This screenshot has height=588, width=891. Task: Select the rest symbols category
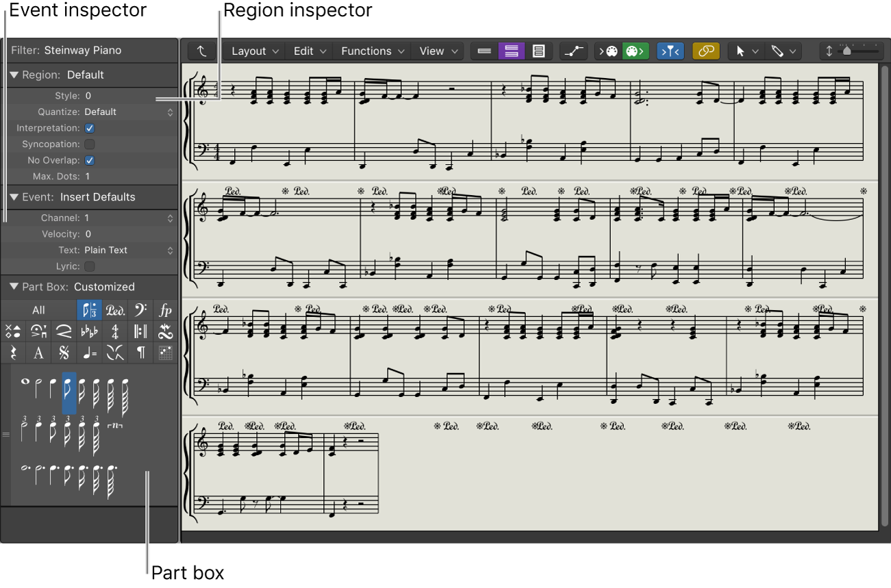12,353
